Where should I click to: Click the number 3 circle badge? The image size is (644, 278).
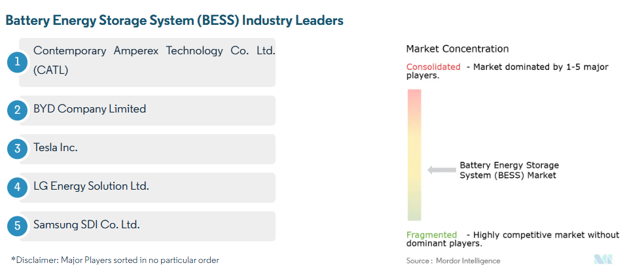17,148
